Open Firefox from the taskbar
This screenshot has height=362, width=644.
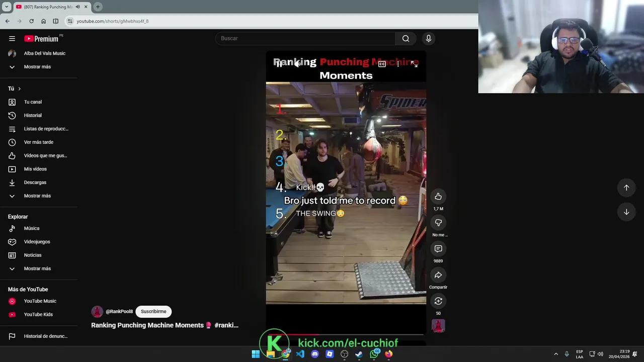coord(389,354)
